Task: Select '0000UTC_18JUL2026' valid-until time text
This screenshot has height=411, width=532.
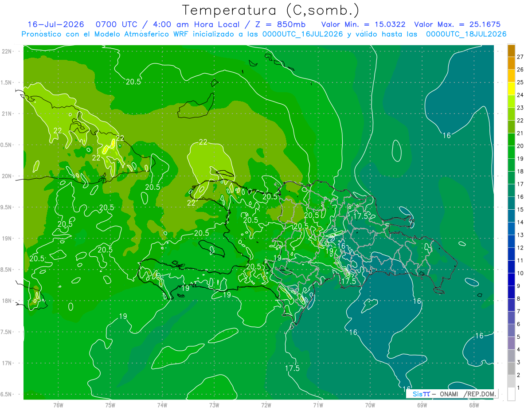Action: pos(466,34)
